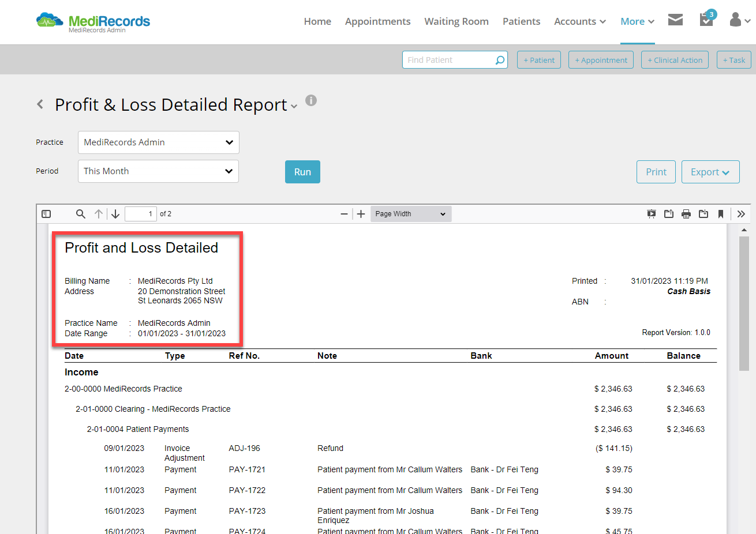Click the MediRecords logo
756x534 pixels.
[x=93, y=22]
